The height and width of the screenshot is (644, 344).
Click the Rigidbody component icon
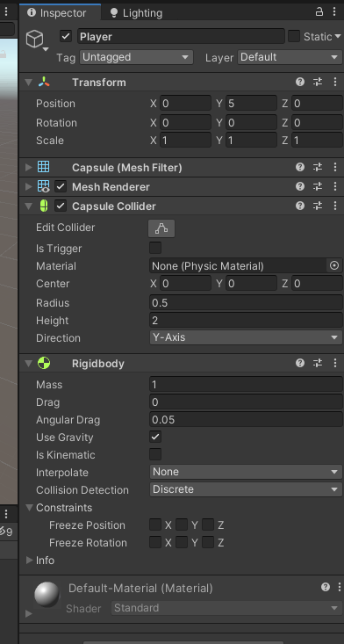pos(44,363)
